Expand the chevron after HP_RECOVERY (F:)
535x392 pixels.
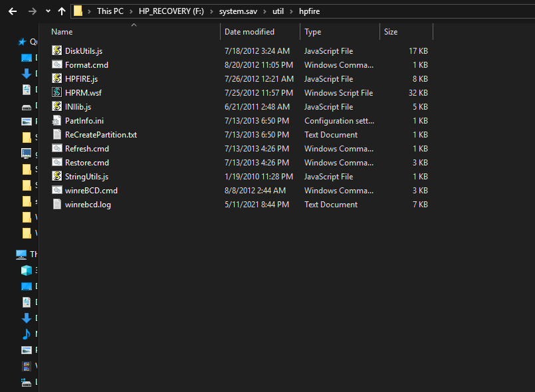point(211,11)
